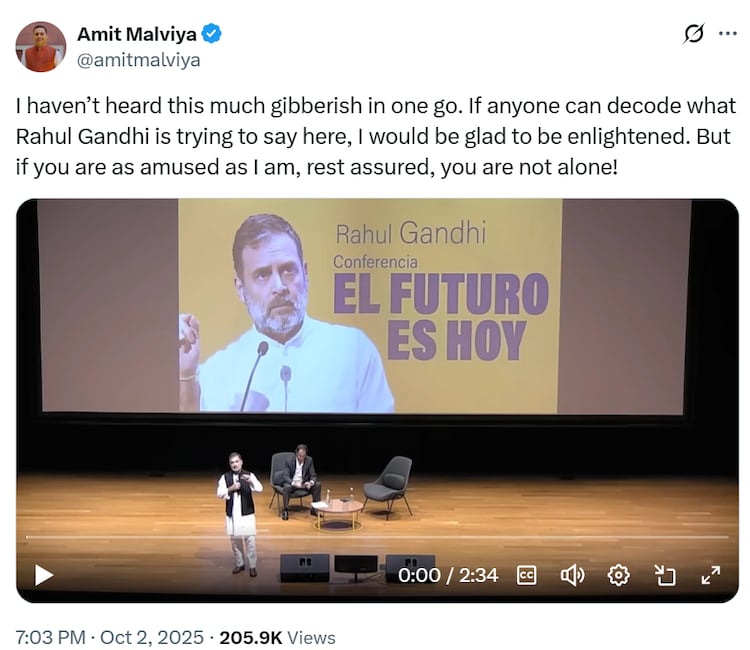Screen dimensions: 750x650
Task: Toggle closed captions on the video
Action: [x=527, y=575]
